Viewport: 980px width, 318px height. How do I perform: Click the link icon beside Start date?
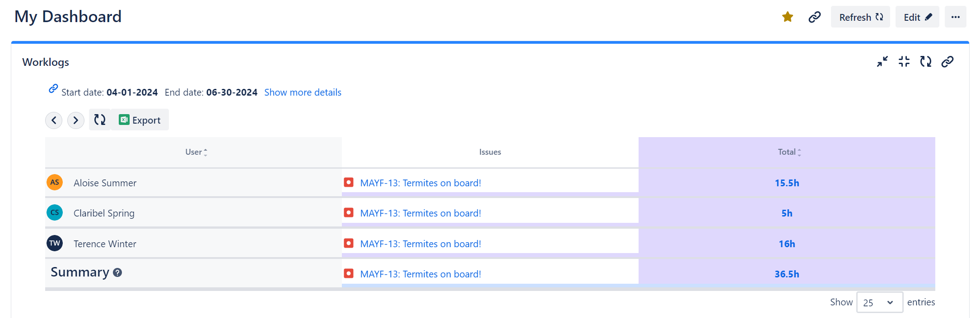coord(53,89)
